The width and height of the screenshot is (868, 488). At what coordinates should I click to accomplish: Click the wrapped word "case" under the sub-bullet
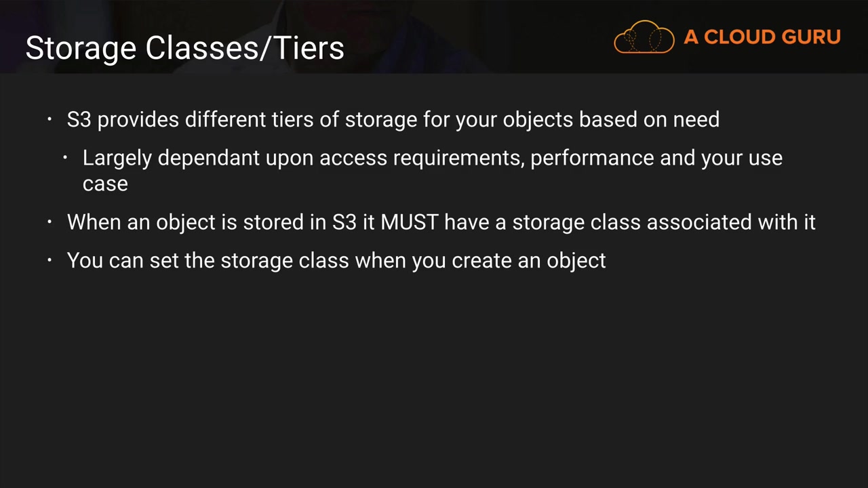105,184
